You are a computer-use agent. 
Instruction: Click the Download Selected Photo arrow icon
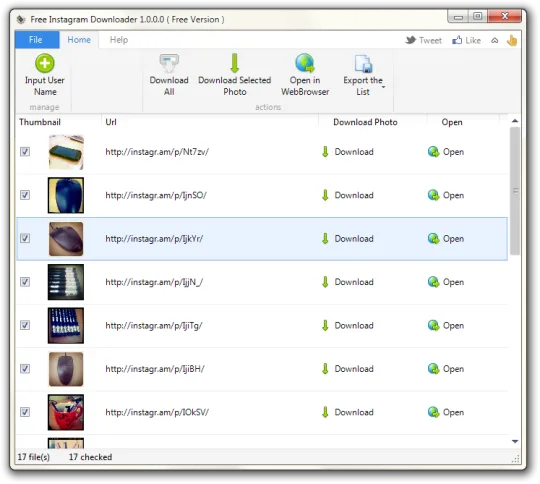pos(235,63)
